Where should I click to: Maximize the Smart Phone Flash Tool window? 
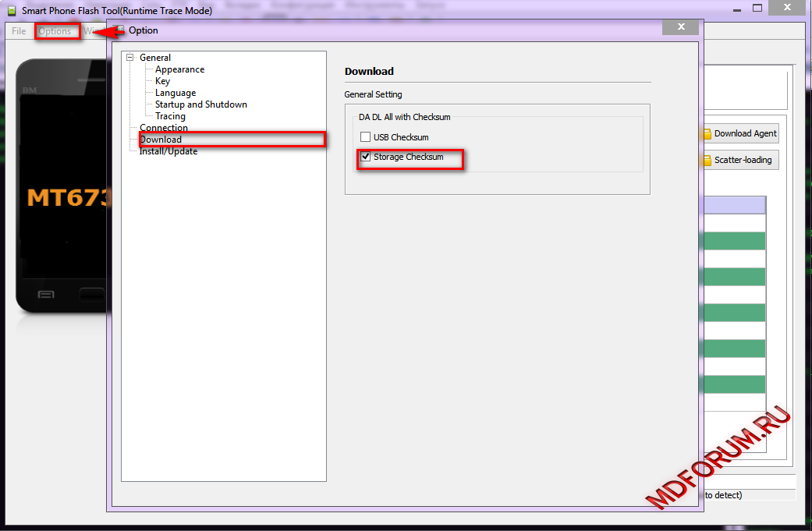pyautogui.click(x=757, y=8)
